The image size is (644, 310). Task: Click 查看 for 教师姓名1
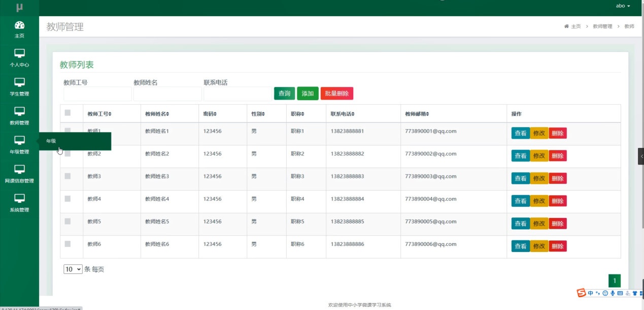point(521,133)
